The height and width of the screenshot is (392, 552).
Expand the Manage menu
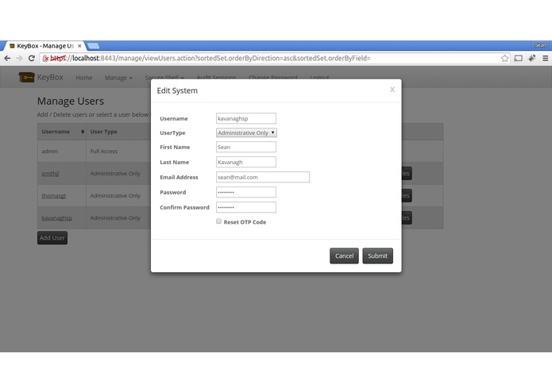(118, 78)
